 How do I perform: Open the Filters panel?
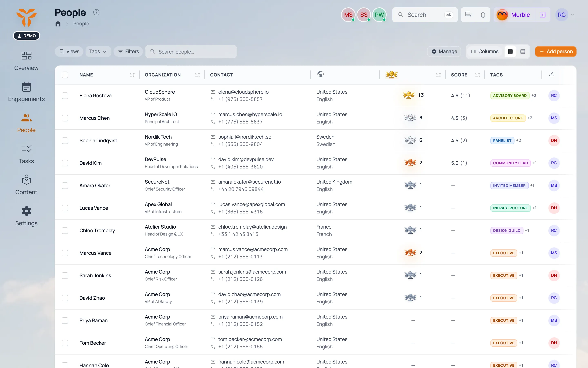pos(128,51)
